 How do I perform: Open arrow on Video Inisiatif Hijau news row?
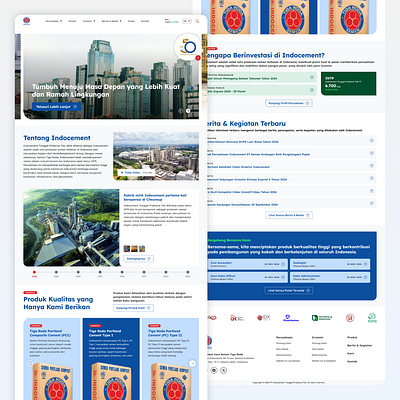[371, 191]
